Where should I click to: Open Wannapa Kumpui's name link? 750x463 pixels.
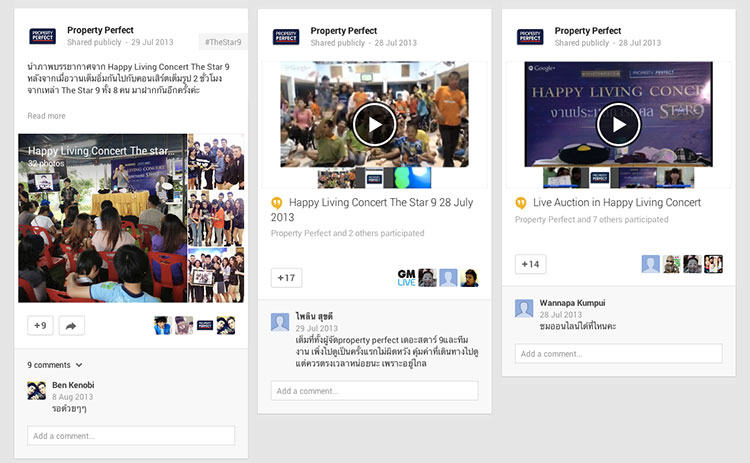pos(572,303)
